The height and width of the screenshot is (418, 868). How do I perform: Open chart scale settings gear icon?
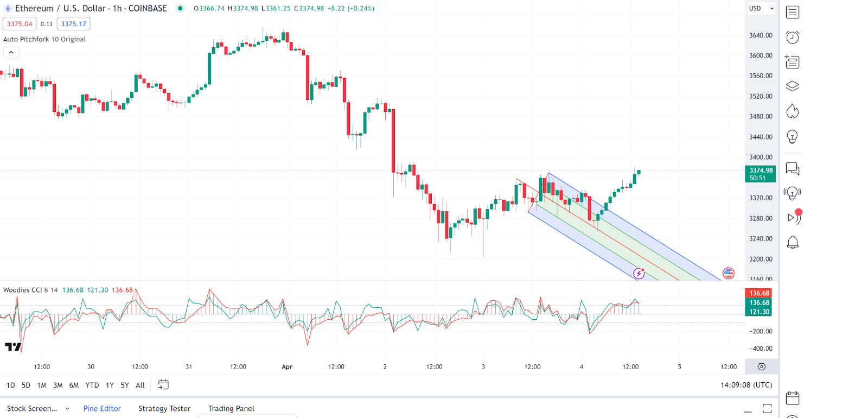point(762,367)
